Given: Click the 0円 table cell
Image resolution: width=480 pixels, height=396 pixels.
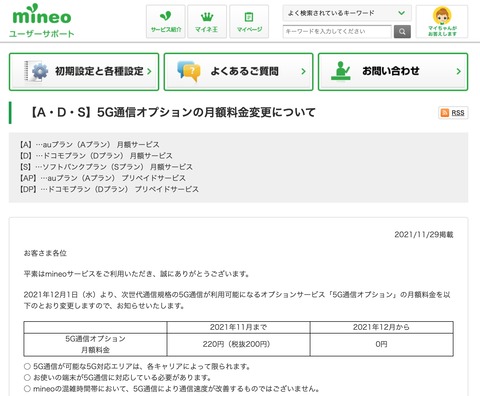Looking at the screenshot, I should pos(381,344).
